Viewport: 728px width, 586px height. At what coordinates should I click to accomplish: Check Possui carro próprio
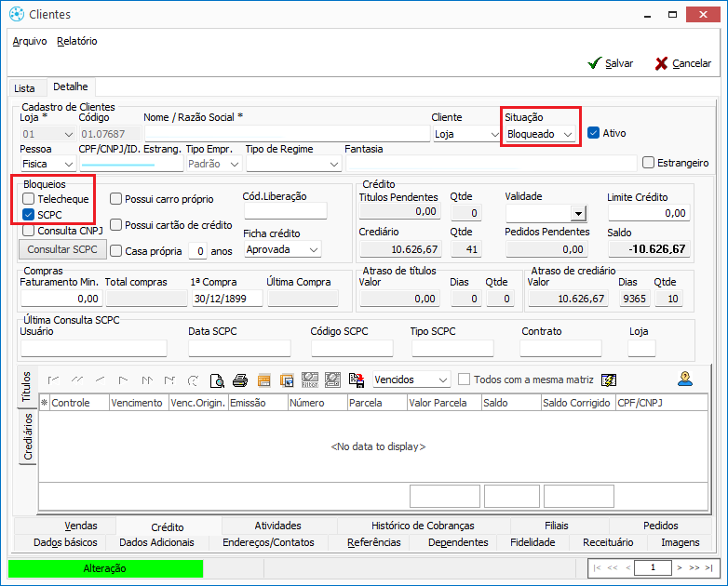pyautogui.click(x=115, y=199)
